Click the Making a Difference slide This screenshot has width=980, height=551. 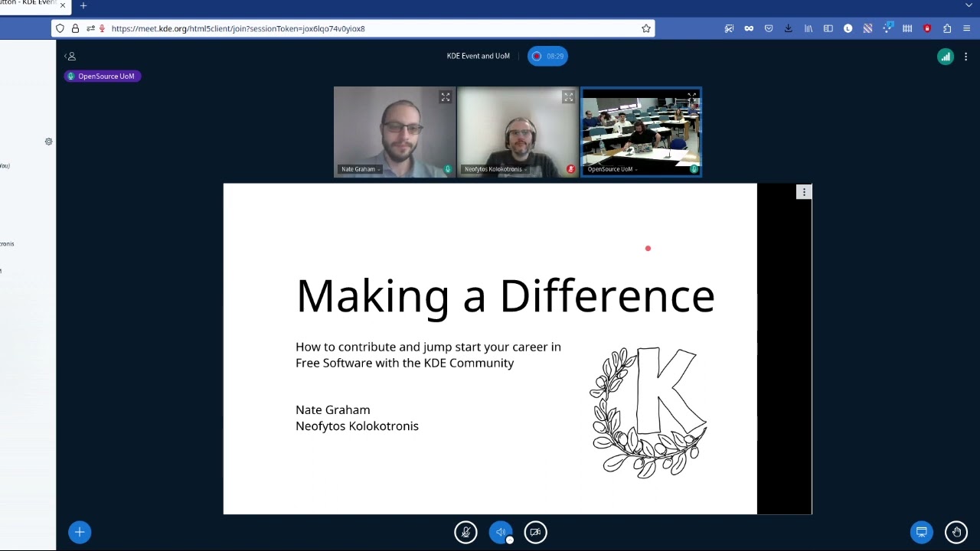[490, 349]
